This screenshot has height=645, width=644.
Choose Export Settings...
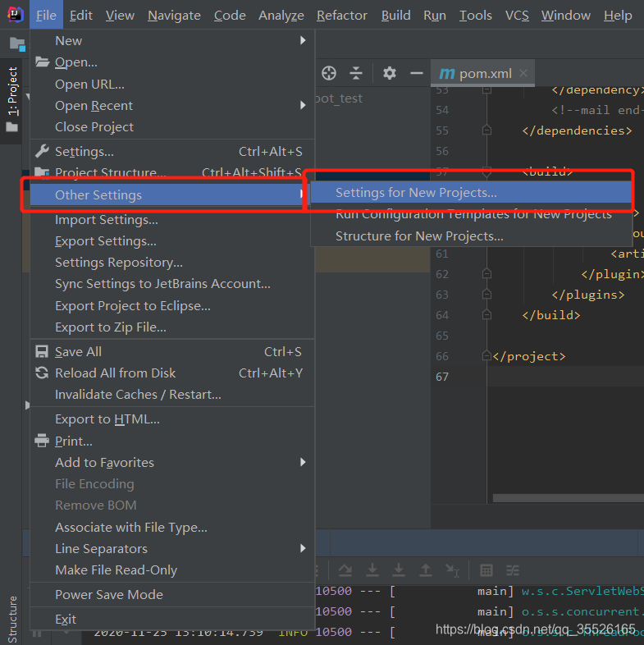[172, 241]
